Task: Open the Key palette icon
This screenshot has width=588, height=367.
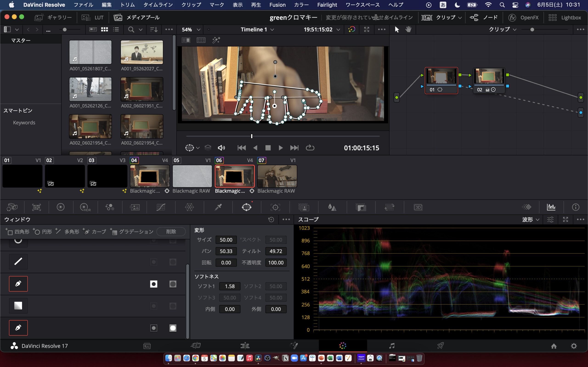Action: tap(361, 207)
